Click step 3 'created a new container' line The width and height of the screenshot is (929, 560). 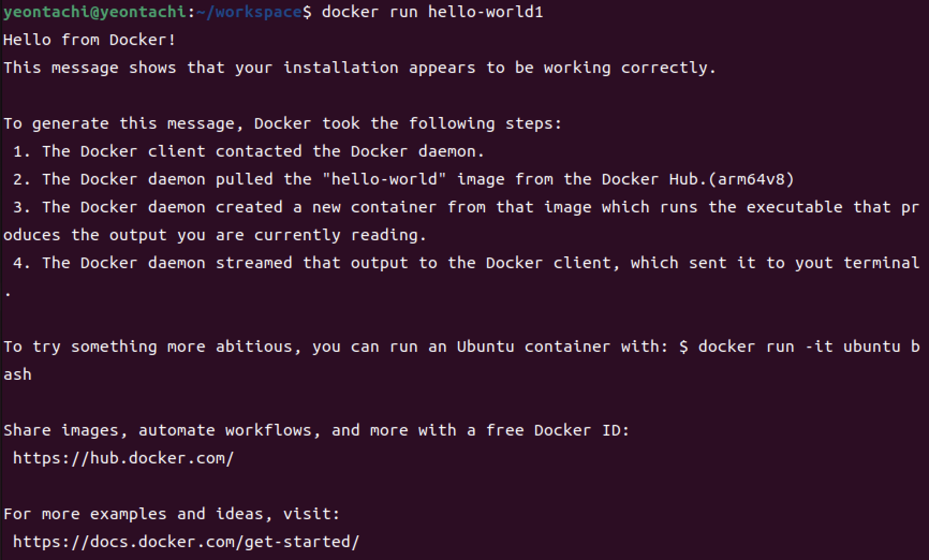click(466, 207)
